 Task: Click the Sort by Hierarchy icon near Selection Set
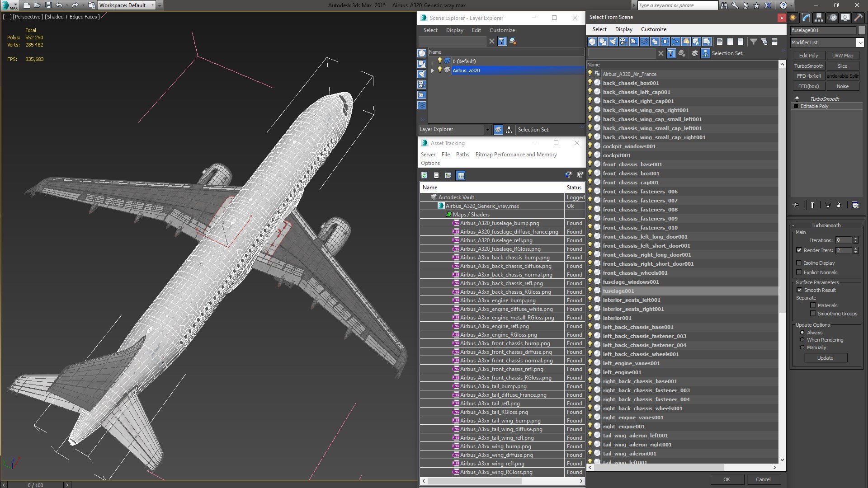pos(705,53)
